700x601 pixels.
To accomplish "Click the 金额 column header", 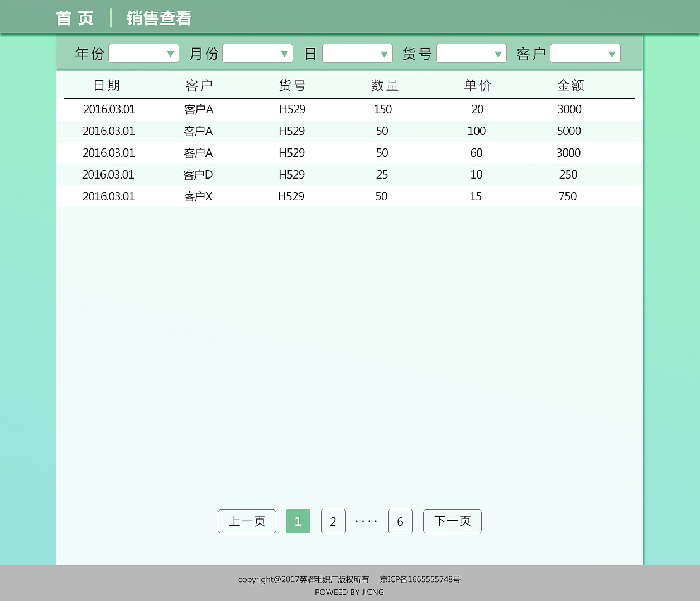I will [x=570, y=85].
